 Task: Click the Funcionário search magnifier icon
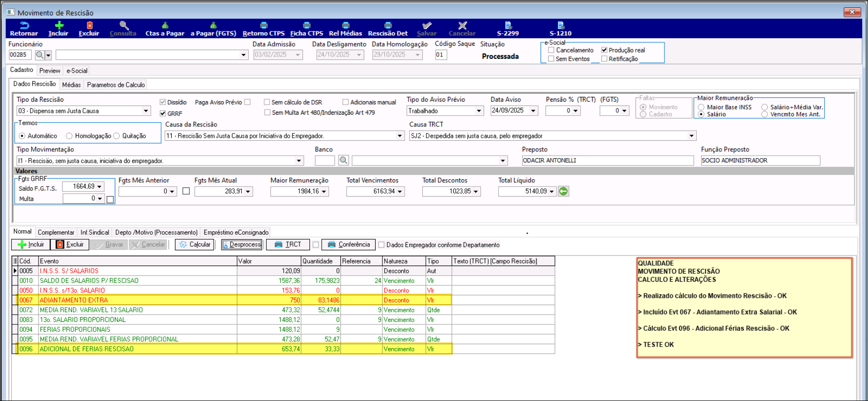pos(40,55)
